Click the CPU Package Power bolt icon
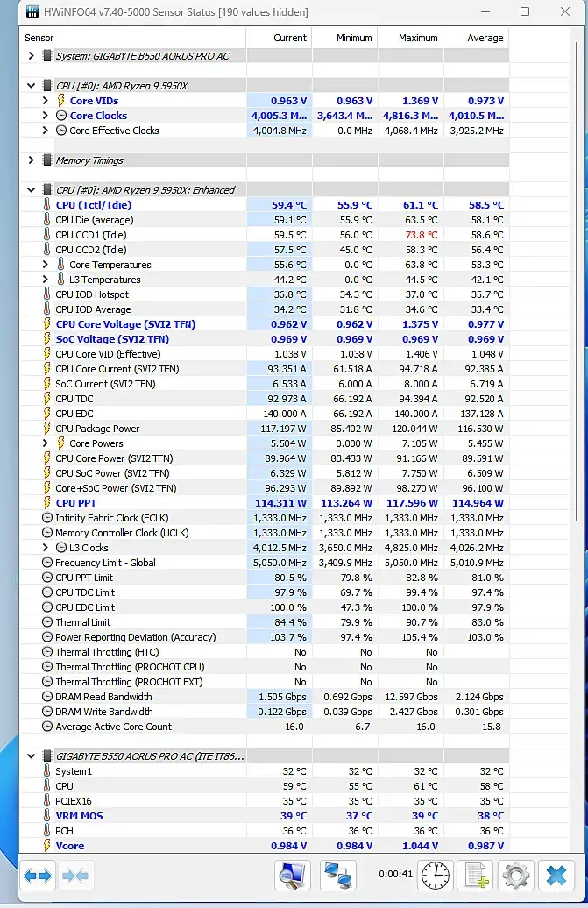The height and width of the screenshot is (908, 588). tap(46, 429)
